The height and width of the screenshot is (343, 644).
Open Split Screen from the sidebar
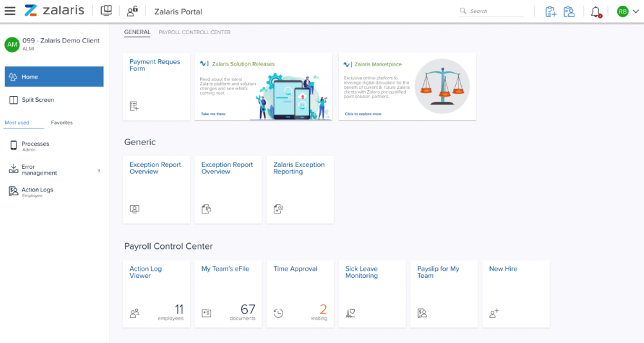[x=54, y=100]
